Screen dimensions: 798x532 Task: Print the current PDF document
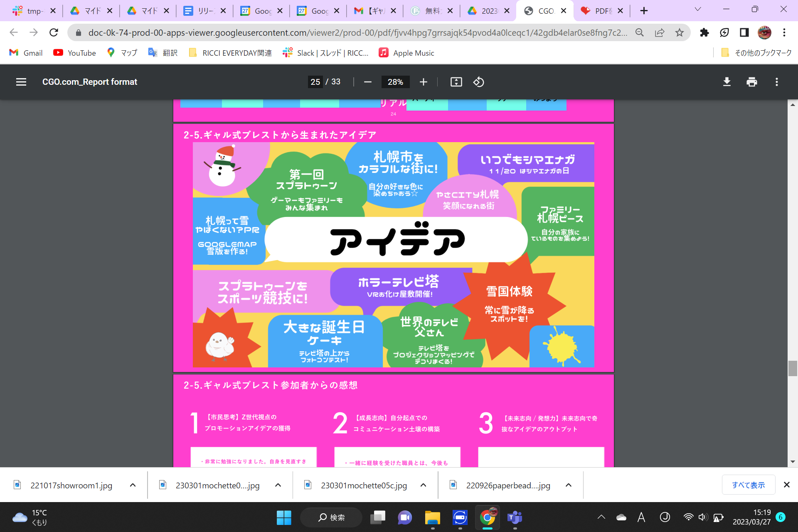coord(751,82)
